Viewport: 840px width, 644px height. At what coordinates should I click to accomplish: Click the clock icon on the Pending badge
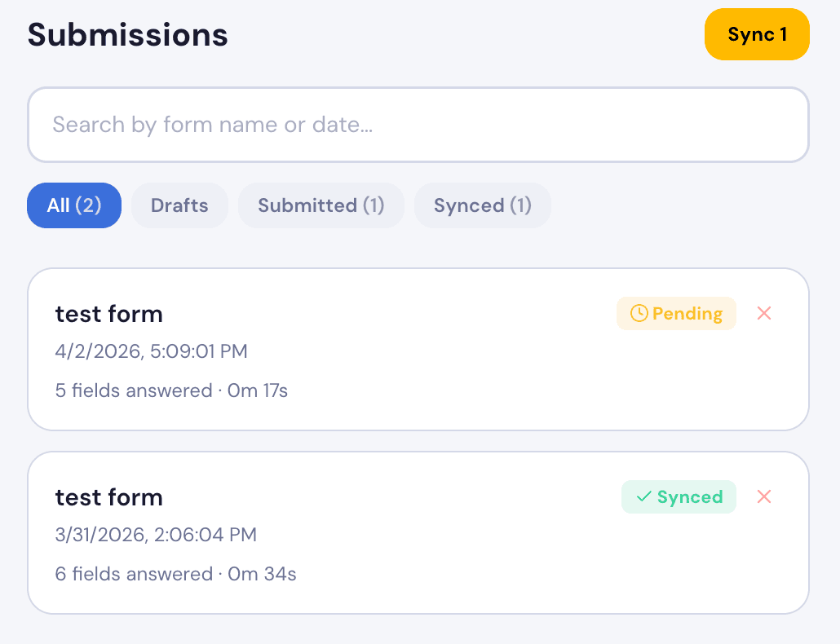639,313
